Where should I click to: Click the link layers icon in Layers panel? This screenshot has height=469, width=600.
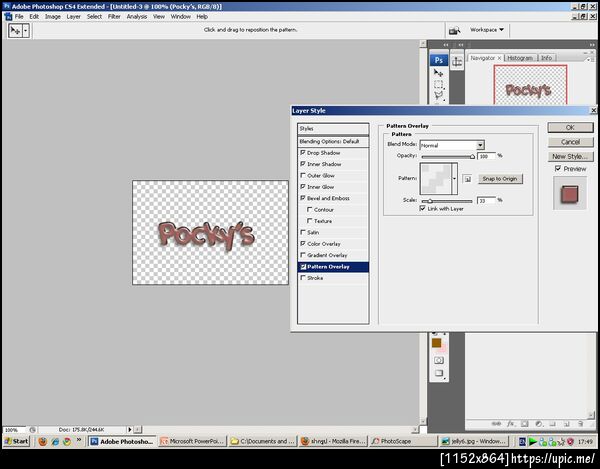click(496, 423)
